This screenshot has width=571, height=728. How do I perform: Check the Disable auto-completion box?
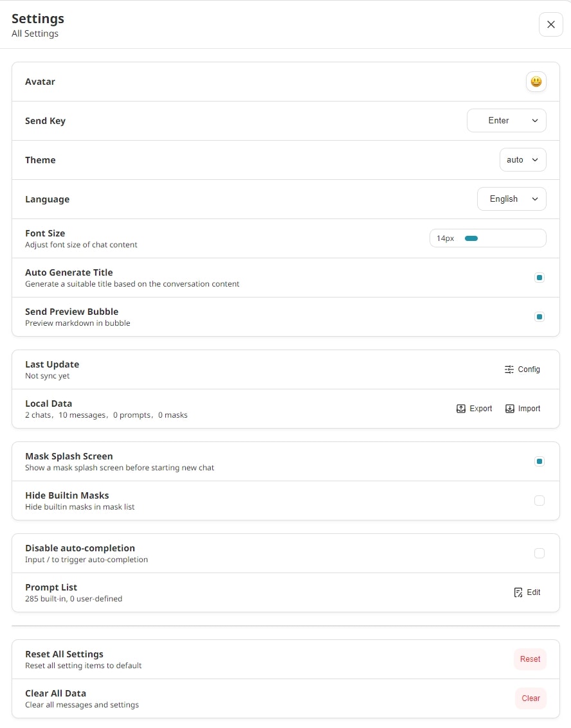pyautogui.click(x=539, y=553)
